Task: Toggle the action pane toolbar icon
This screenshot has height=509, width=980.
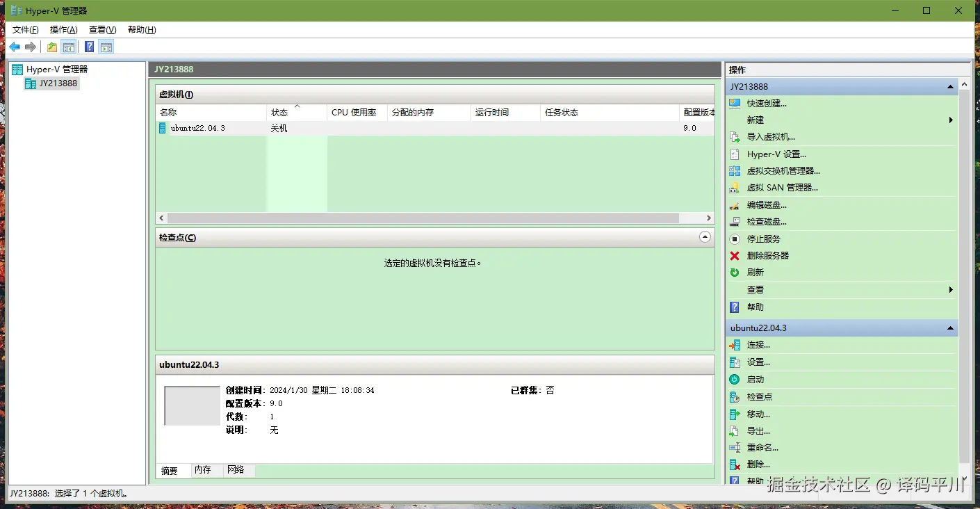Action: 106,47
